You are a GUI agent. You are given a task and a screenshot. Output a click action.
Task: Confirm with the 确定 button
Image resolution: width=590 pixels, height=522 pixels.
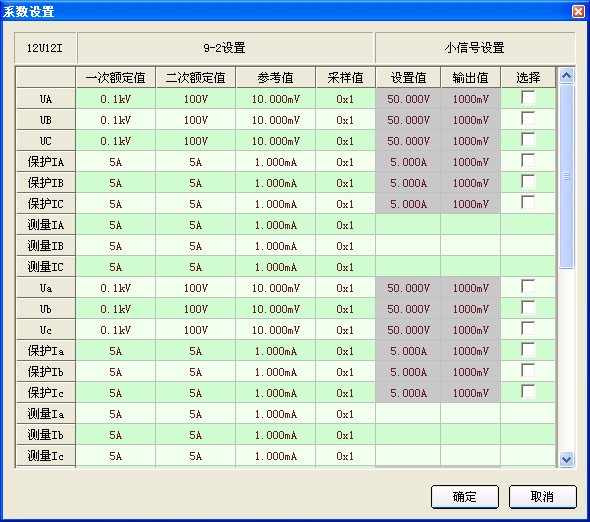pyautogui.click(x=465, y=497)
